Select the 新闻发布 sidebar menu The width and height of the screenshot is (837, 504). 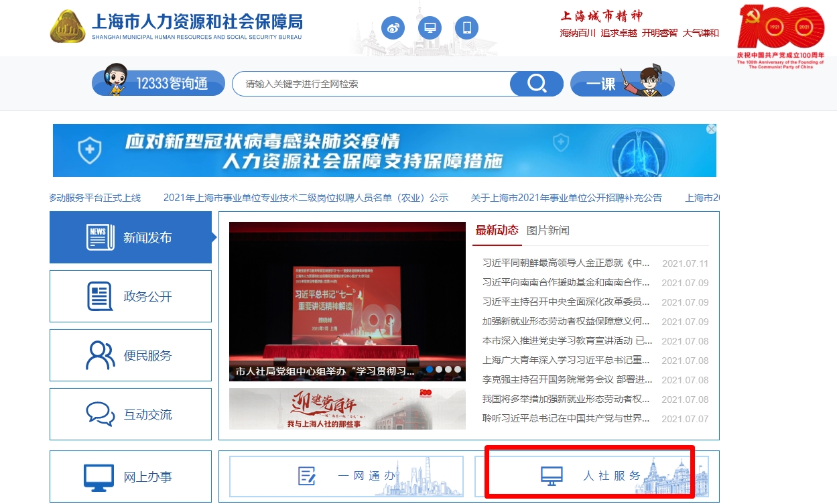click(131, 237)
